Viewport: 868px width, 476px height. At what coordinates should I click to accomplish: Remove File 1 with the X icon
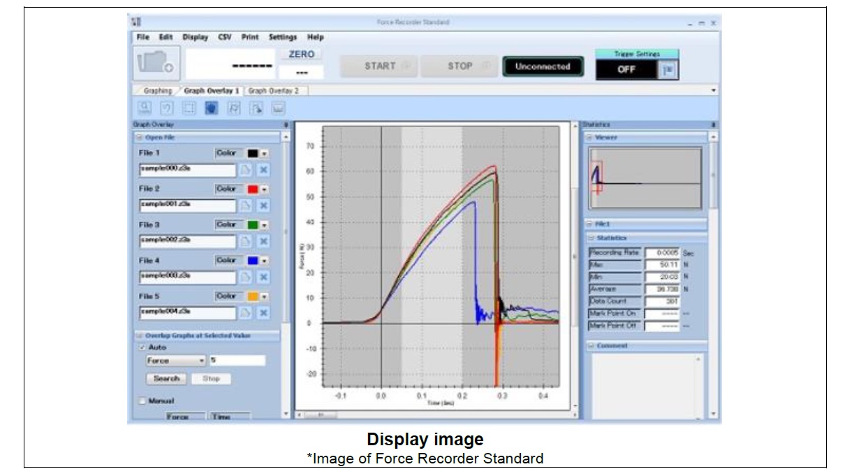point(263,170)
